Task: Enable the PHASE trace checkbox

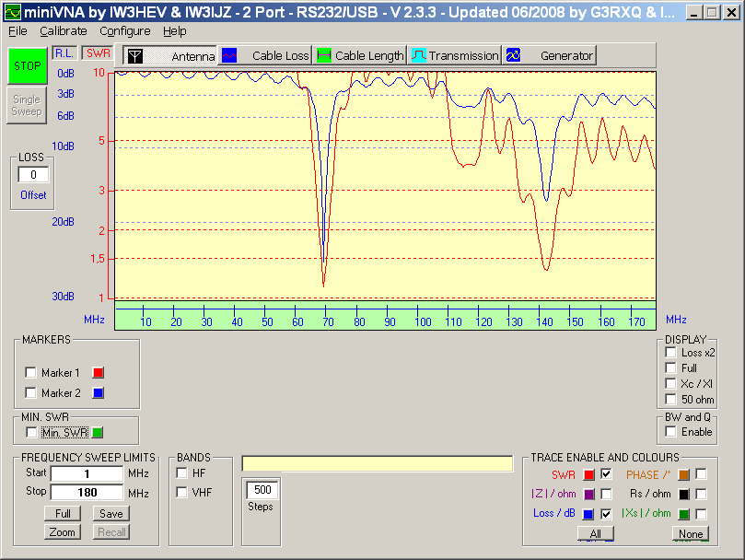Action: 701,474
